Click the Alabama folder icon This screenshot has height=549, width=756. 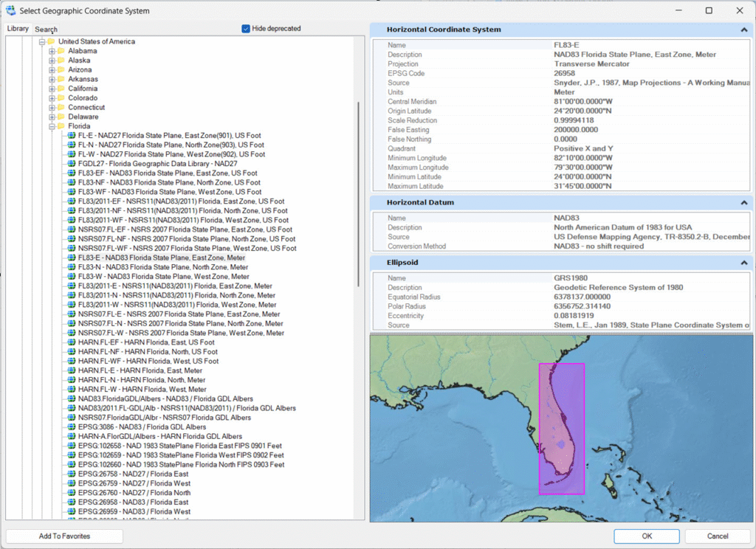tap(61, 51)
